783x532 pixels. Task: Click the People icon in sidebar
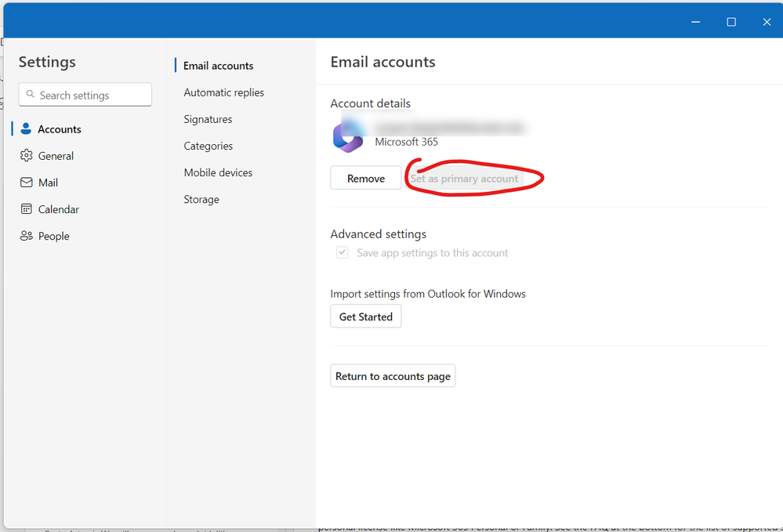27,236
